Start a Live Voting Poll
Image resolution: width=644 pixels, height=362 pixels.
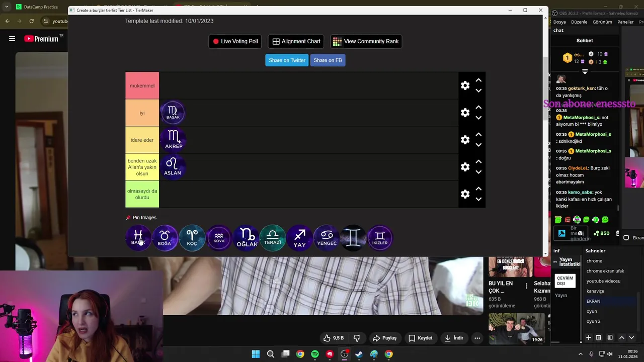coord(235,41)
